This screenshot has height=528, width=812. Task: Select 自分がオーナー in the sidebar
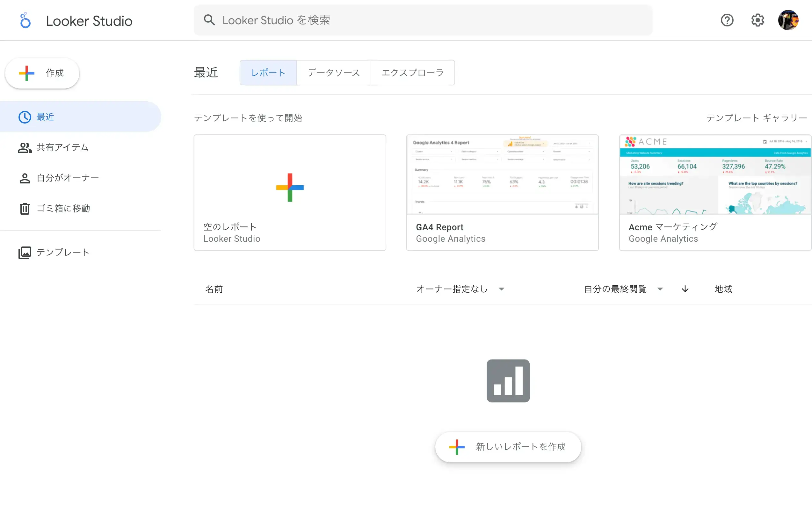(x=81, y=178)
